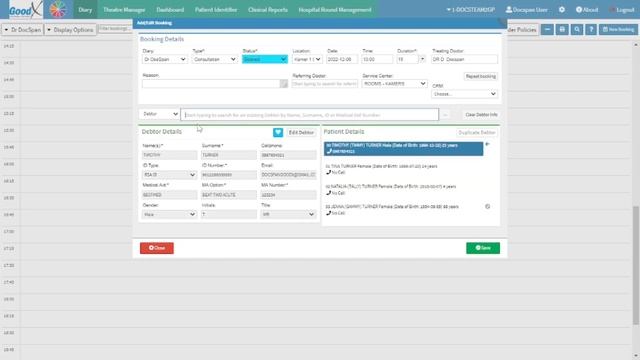Viewport: 640px width, 360px height.
Task: Click the search magnifier icon in diary toolbar
Action: pos(577,29)
